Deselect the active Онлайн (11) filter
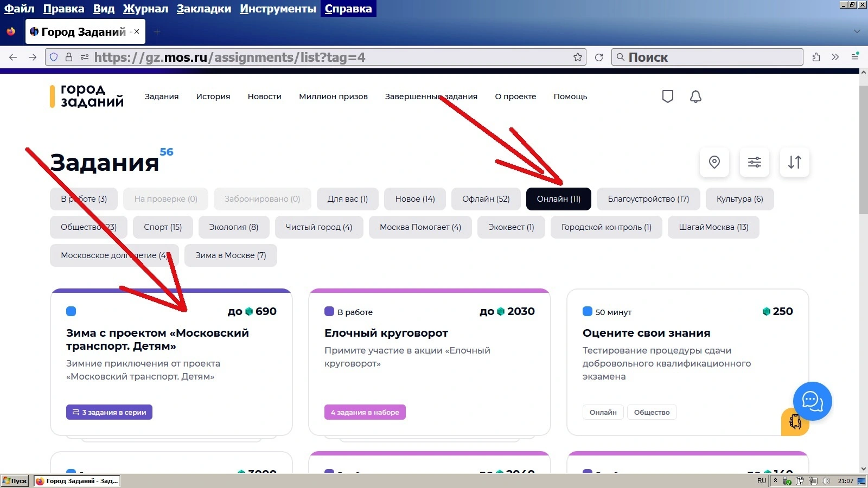The height and width of the screenshot is (488, 868). click(559, 199)
